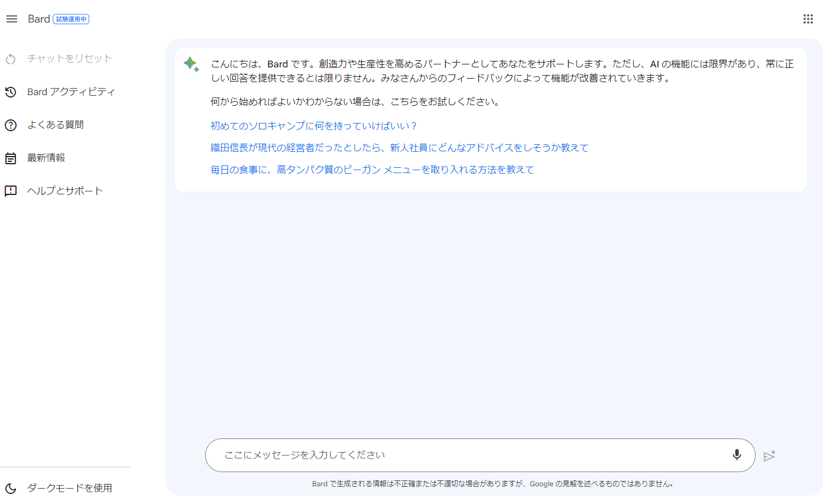Viewport: 823px width, 504px height.
Task: Click the Bard sparkle avatar icon
Action: [191, 64]
